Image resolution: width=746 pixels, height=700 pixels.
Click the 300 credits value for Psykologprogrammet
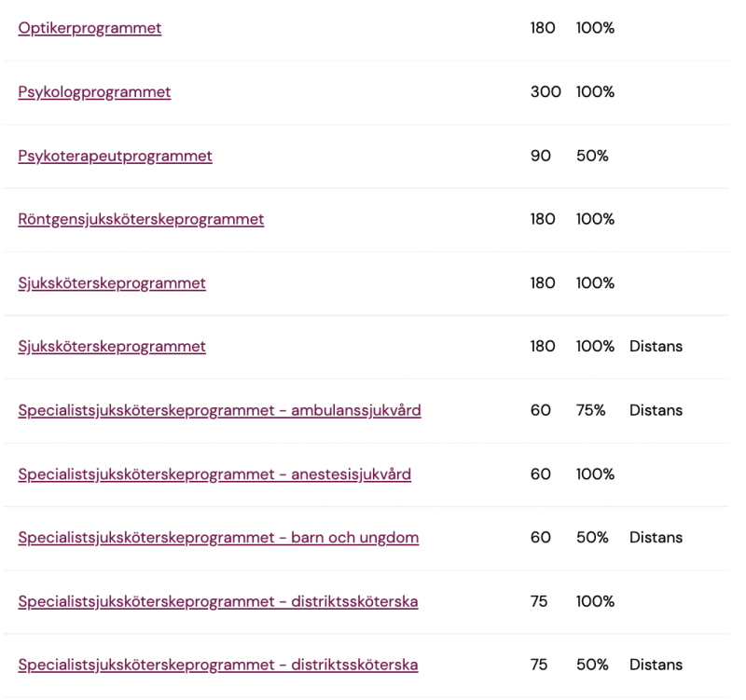(x=546, y=92)
